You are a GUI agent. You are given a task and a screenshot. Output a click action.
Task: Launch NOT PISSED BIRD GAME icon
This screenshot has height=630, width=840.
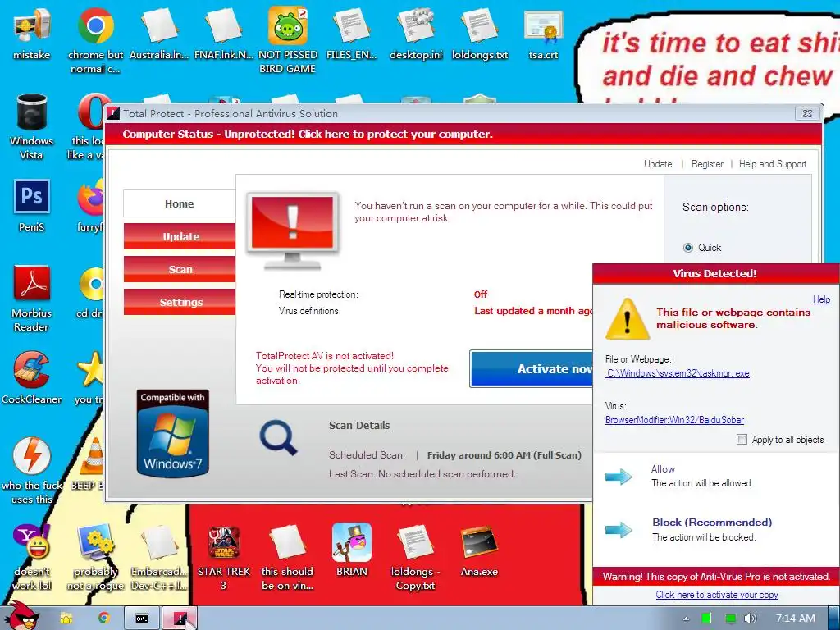coord(288,40)
